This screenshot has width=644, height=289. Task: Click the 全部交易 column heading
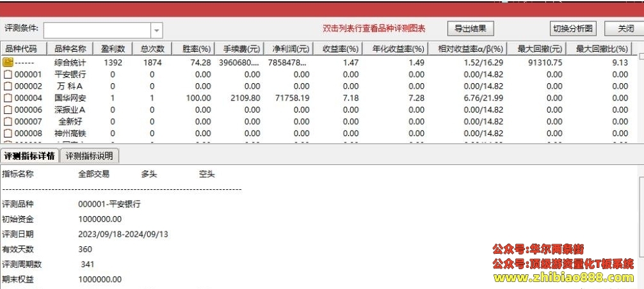point(94,174)
